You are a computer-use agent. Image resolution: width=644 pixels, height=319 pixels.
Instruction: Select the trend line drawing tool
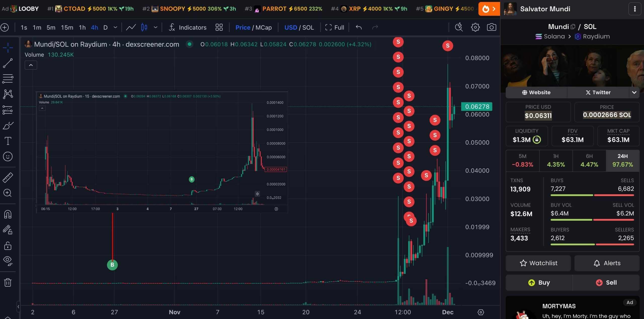[x=8, y=63]
